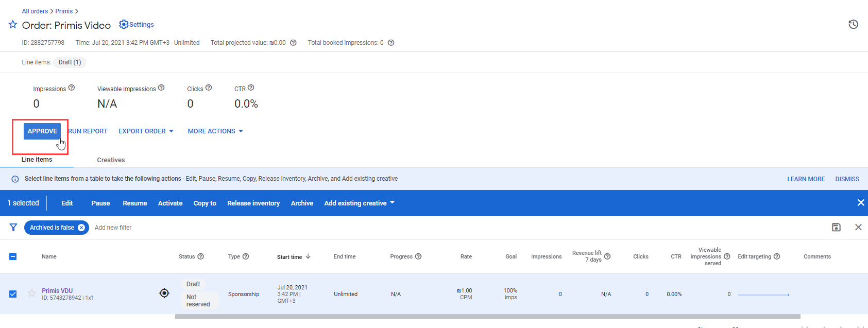
Task: Star the Primis Video order
Action: point(13,25)
